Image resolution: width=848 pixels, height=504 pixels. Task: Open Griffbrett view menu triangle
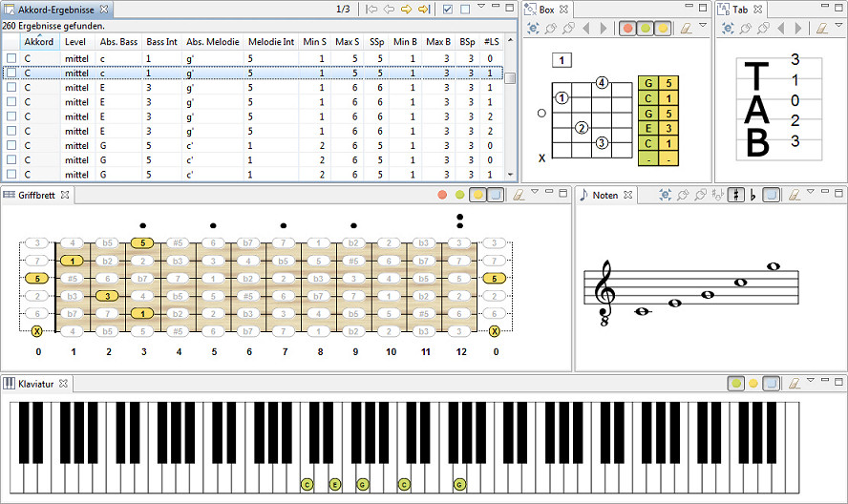pos(535,192)
